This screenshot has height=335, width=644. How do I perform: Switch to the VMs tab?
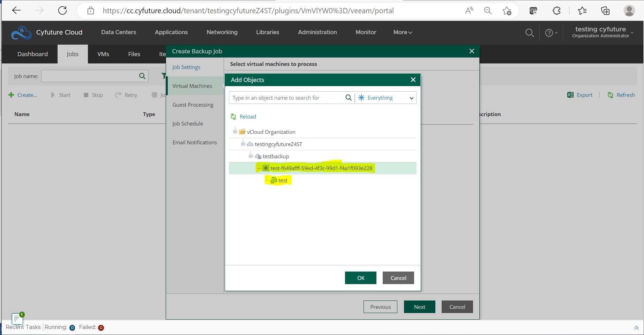tap(103, 54)
